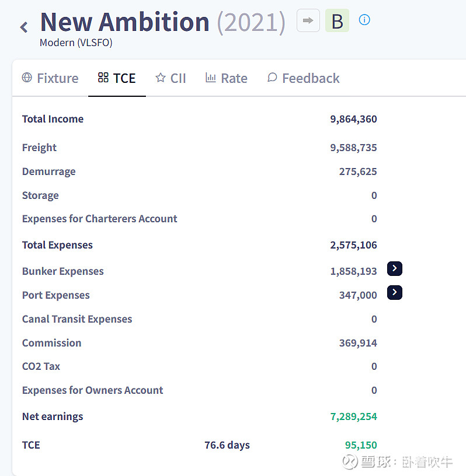Click the speech bubble Feedback icon
The height and width of the screenshot is (476, 466).
click(272, 78)
